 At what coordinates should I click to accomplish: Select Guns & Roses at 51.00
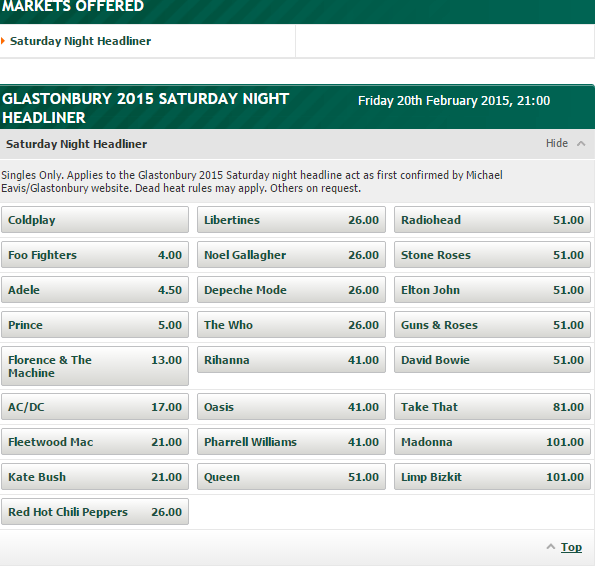tap(492, 325)
